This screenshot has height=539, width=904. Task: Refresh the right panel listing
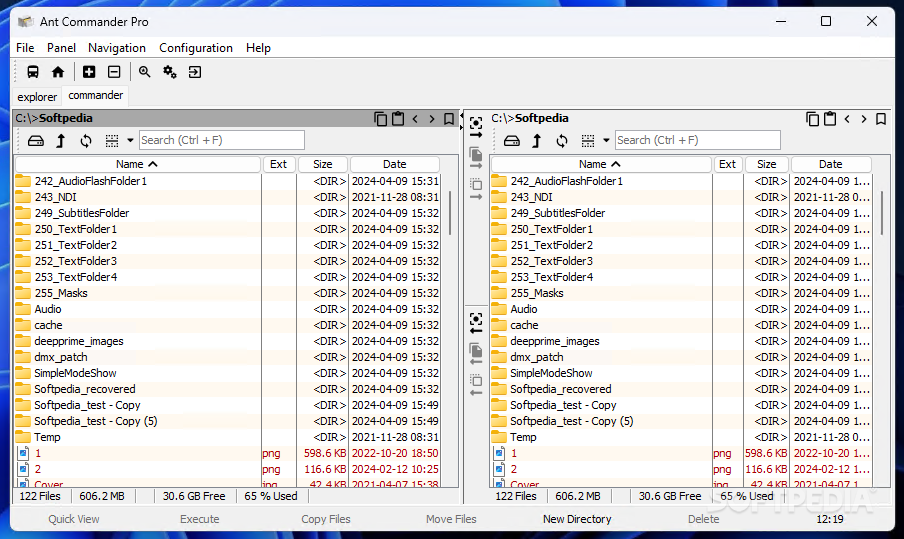[x=562, y=141]
